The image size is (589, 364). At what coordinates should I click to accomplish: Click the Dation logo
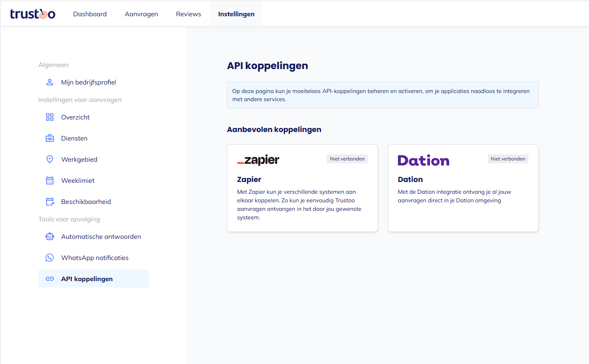424,160
